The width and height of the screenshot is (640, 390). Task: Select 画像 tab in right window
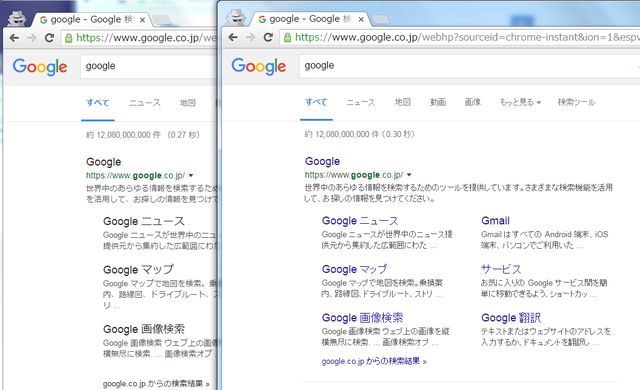tap(473, 102)
